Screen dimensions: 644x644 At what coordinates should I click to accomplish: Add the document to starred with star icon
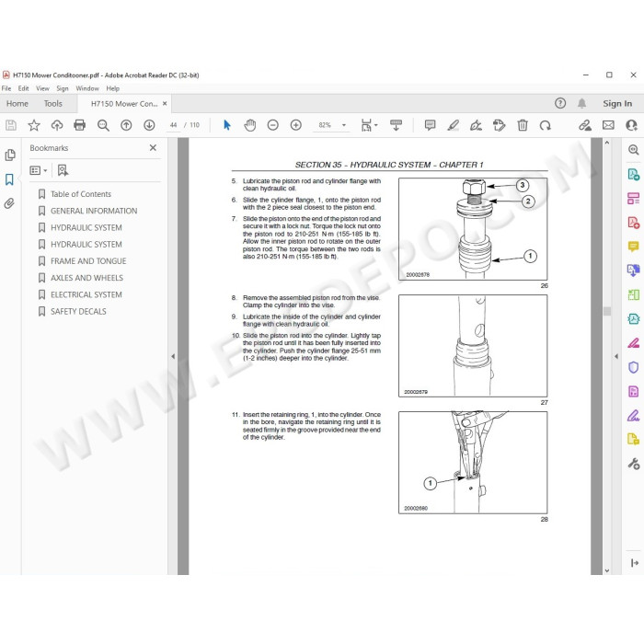(x=34, y=125)
